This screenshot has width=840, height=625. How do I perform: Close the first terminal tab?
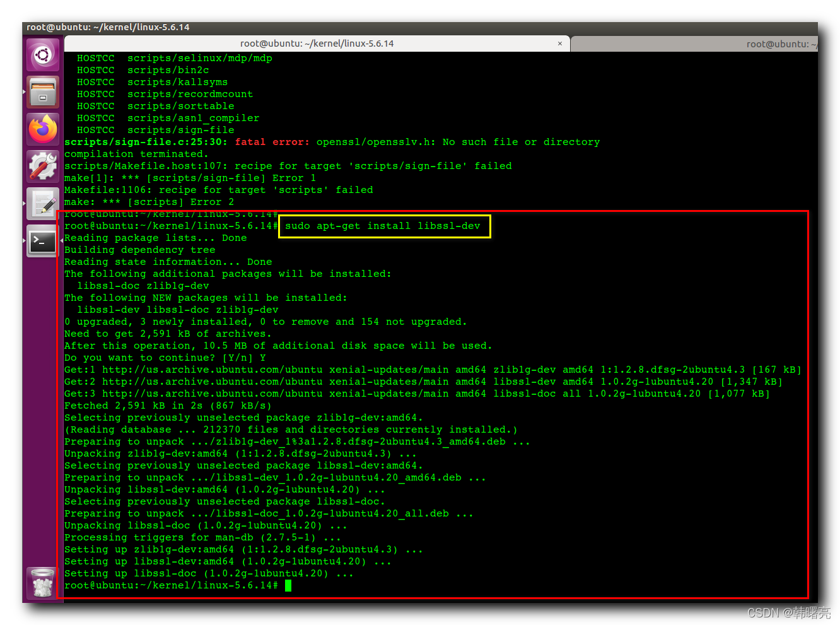coord(560,44)
